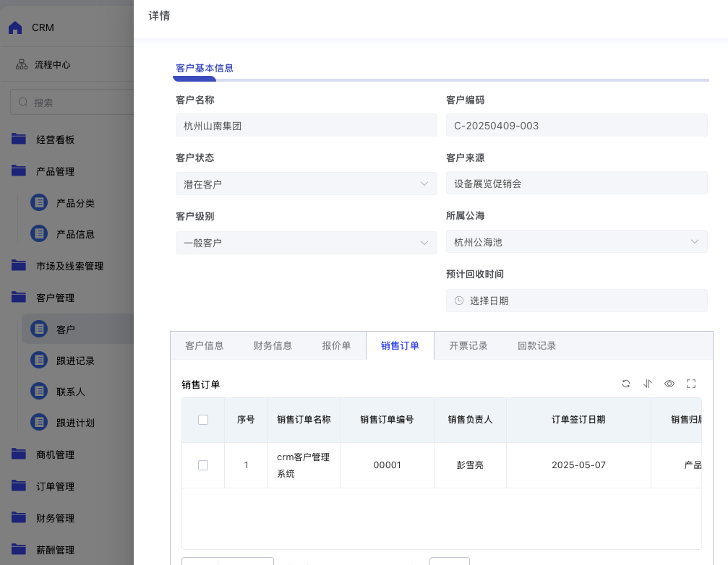Open the 所属公海 dropdown
Viewport: 728px width, 565px height.
coord(577,242)
